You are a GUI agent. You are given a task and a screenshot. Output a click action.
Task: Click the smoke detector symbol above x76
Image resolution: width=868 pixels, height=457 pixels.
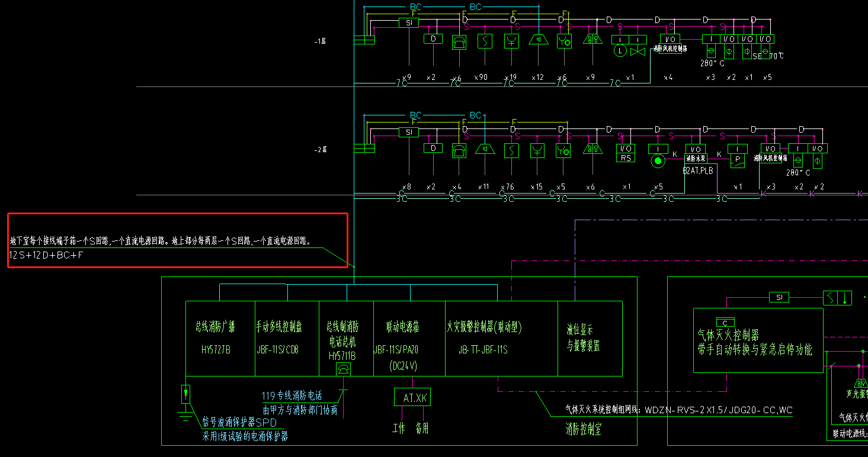[x=511, y=150]
